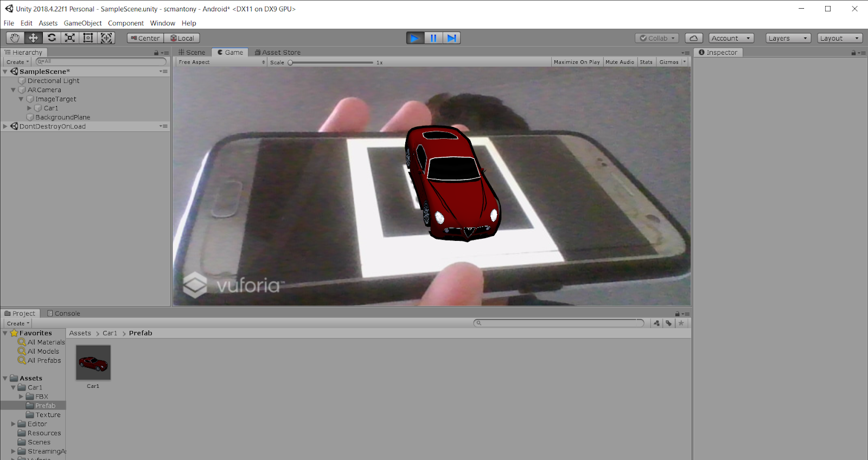The width and height of the screenshot is (868, 460).
Task: Select the combined Transform tool
Action: click(x=107, y=38)
